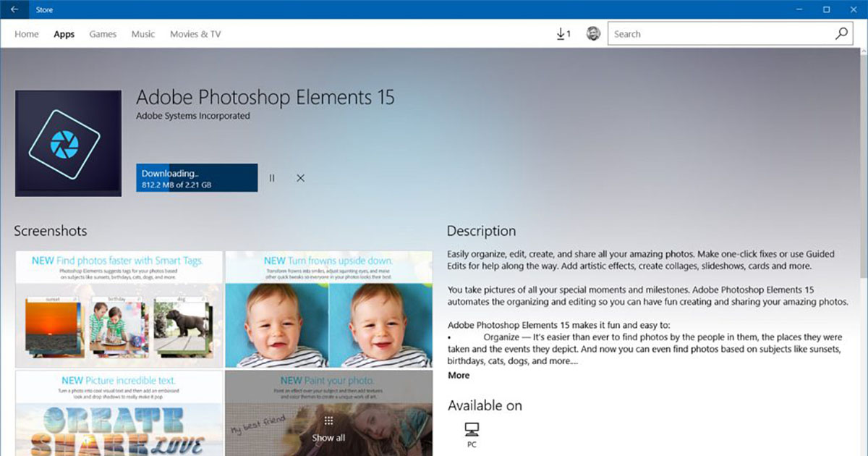Focus the Search input field
This screenshot has width=868, height=456.
click(x=730, y=34)
